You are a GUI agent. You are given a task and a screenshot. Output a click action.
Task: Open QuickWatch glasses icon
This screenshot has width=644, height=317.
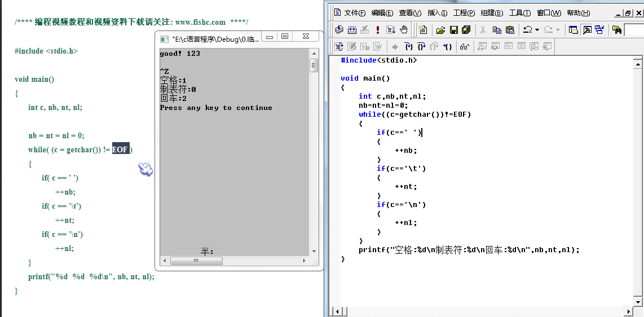[465, 46]
